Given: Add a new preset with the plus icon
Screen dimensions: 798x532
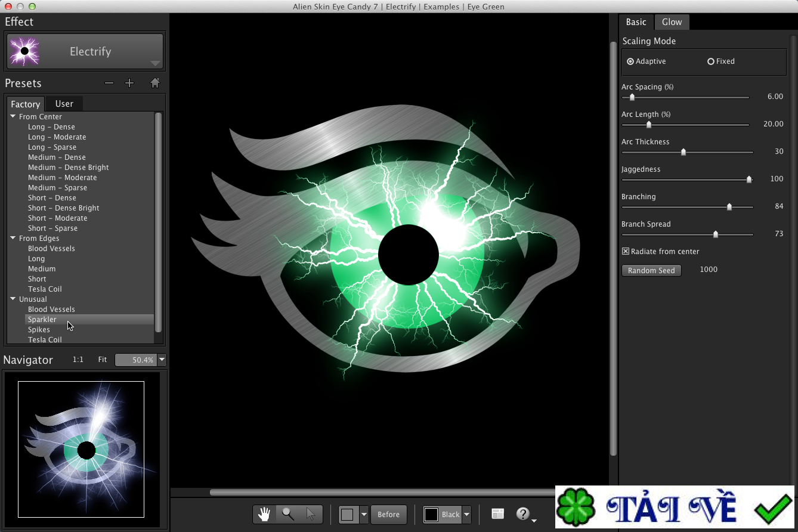Looking at the screenshot, I should click(129, 83).
